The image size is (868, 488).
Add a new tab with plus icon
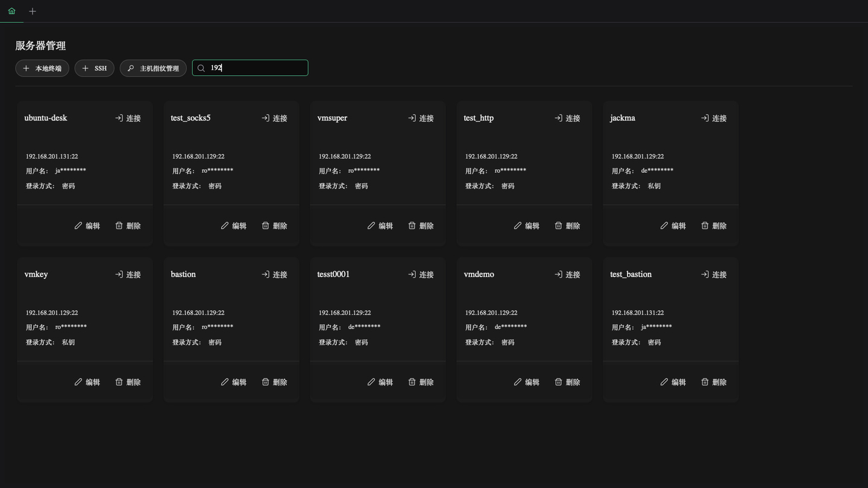click(33, 11)
